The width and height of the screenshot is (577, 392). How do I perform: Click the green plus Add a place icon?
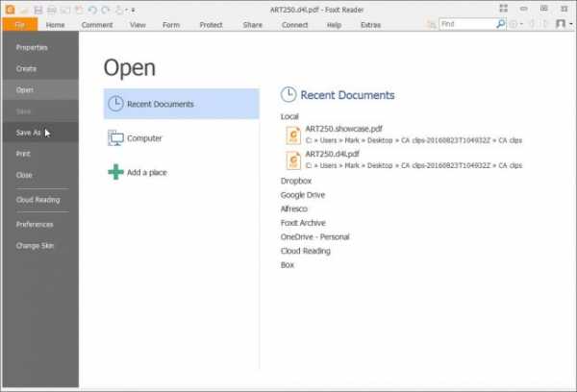pyautogui.click(x=115, y=172)
